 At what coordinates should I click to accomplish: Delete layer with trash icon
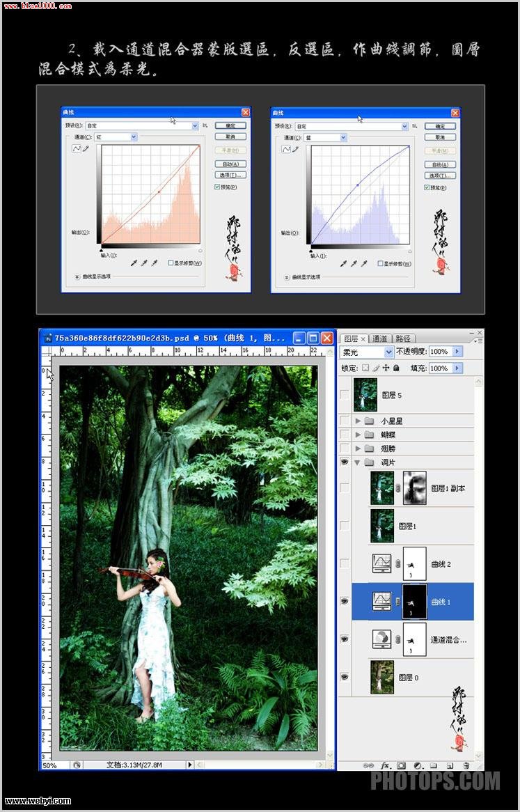click(x=466, y=765)
